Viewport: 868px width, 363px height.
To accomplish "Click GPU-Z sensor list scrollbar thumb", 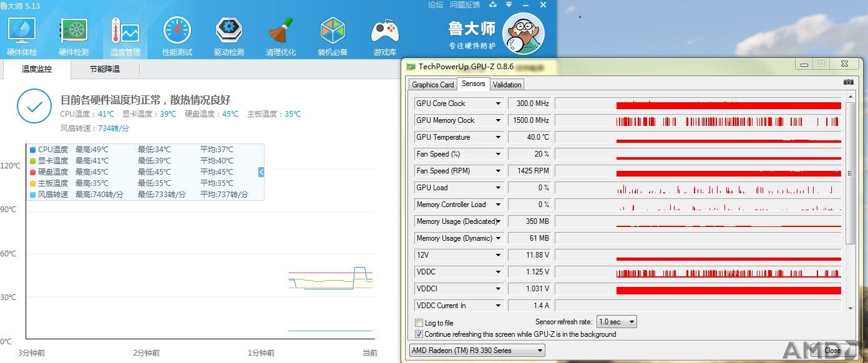I will (850, 173).
